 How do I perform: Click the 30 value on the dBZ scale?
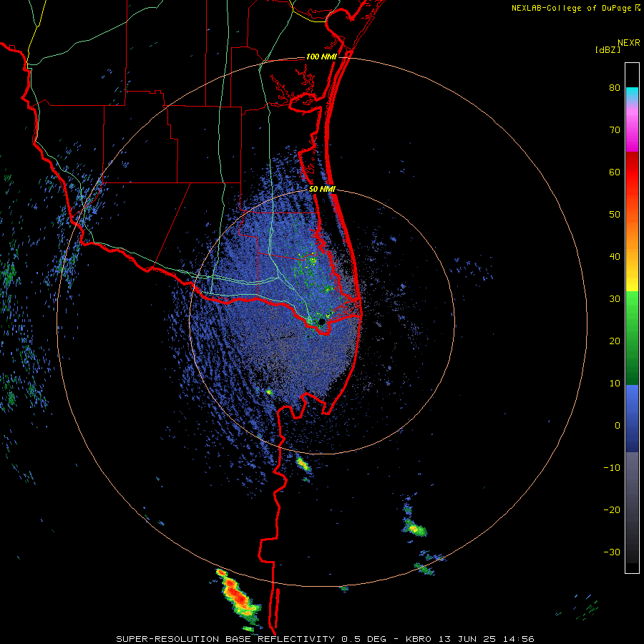[615, 299]
